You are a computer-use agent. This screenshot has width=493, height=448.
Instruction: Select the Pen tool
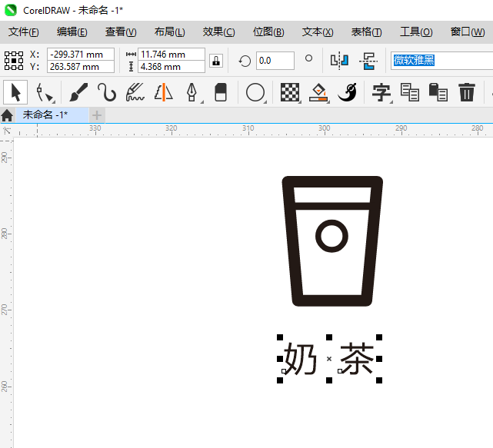click(x=192, y=93)
